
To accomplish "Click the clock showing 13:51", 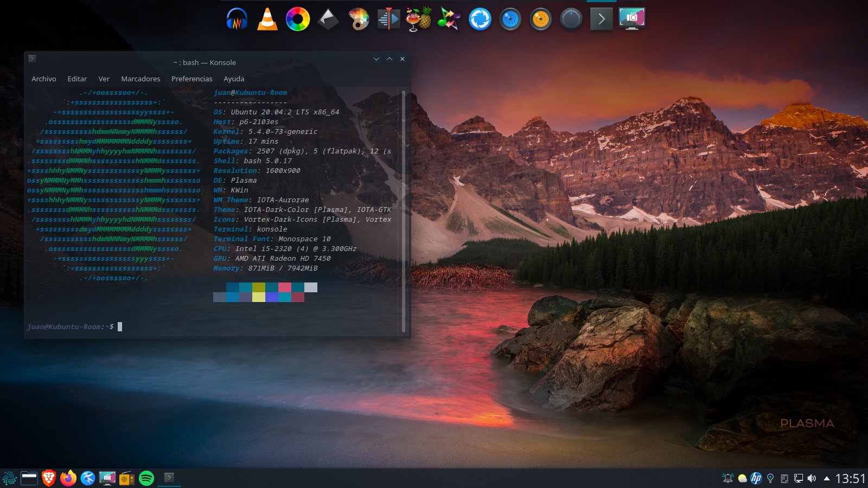I will tap(850, 478).
